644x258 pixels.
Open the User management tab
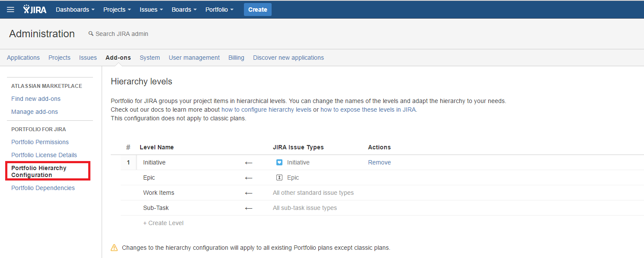(x=194, y=58)
